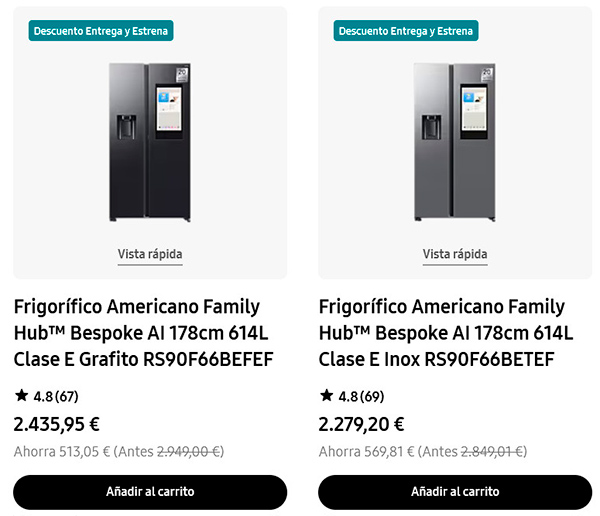
Task: Open Vista rápida for the Inox fridge
Action: [x=455, y=254]
